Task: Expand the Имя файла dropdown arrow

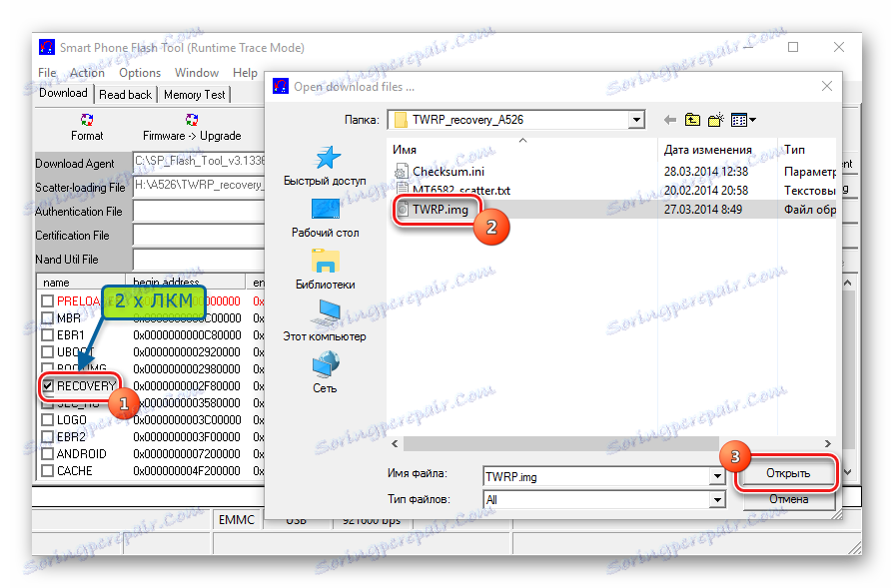Action: [x=716, y=476]
